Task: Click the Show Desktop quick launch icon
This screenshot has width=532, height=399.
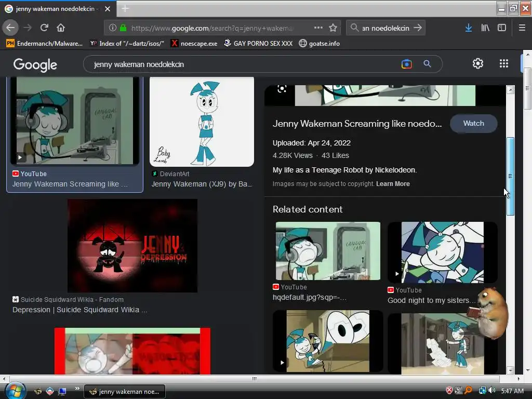Action: point(62,391)
